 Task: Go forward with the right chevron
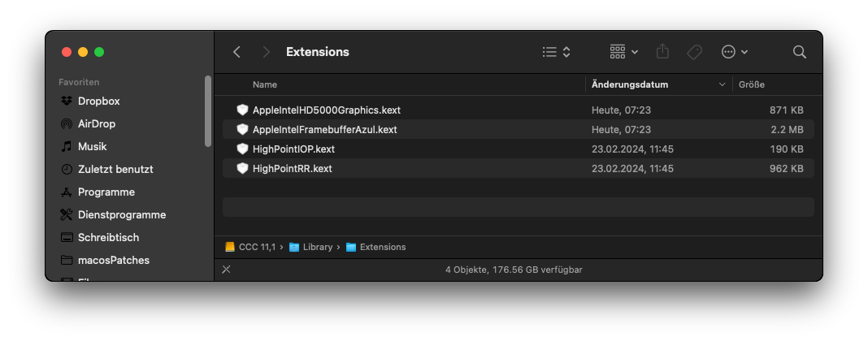(267, 52)
